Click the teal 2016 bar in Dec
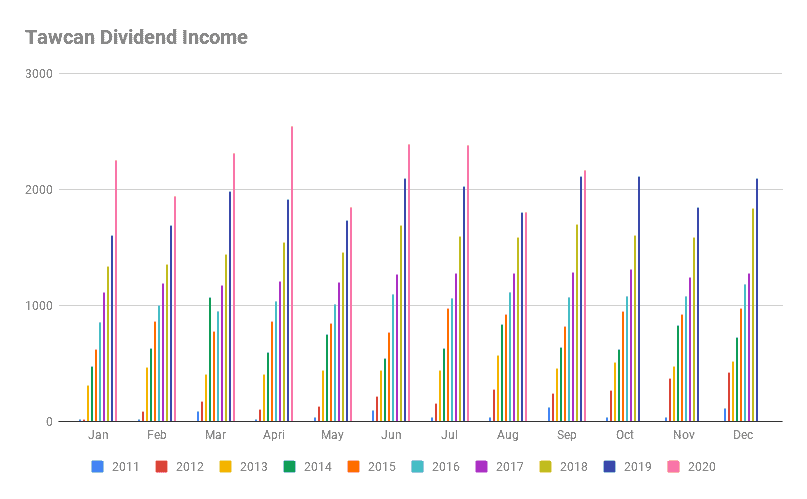This screenshot has height=499, width=807. [745, 352]
